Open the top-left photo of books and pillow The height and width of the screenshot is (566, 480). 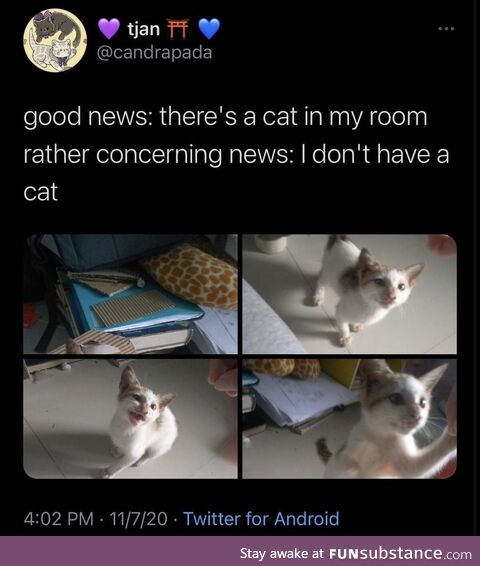[x=130, y=294]
